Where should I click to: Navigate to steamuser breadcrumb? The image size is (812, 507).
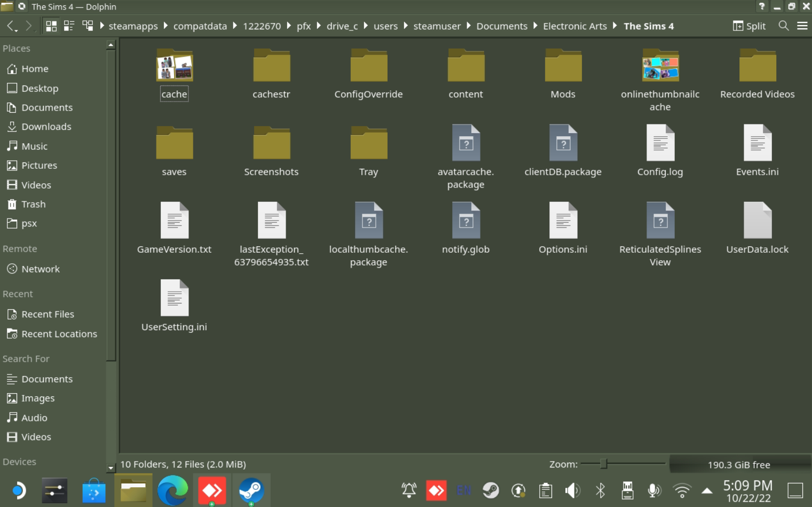[x=437, y=26]
